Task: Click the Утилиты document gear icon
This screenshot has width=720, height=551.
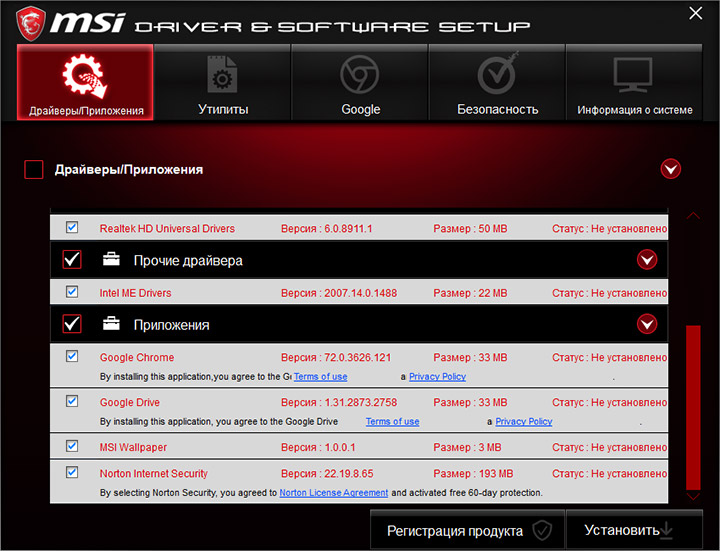Action: pyautogui.click(x=222, y=74)
